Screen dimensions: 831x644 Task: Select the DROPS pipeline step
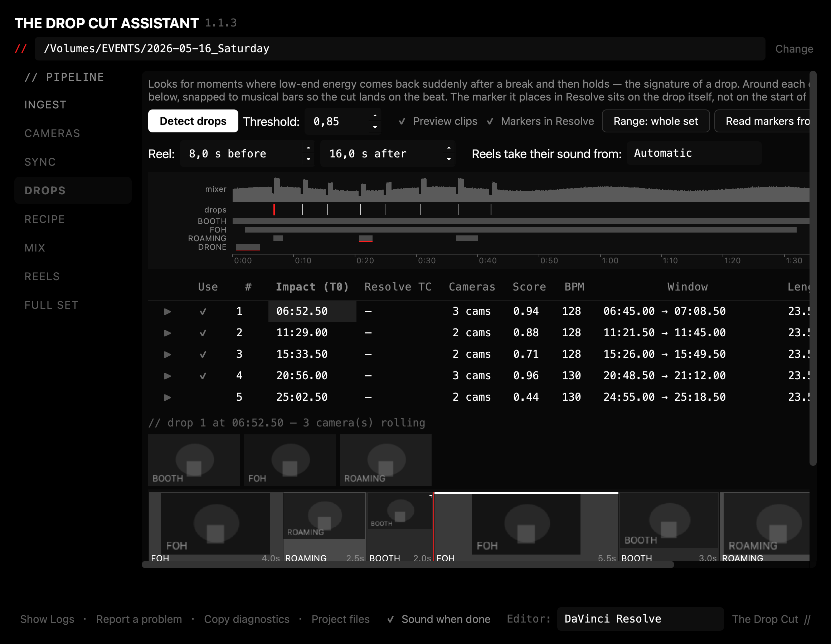[73, 191]
